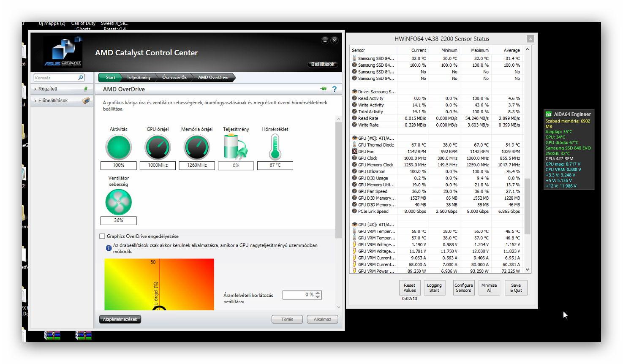
Task: Click the Alkalmaz button
Action: click(x=322, y=319)
